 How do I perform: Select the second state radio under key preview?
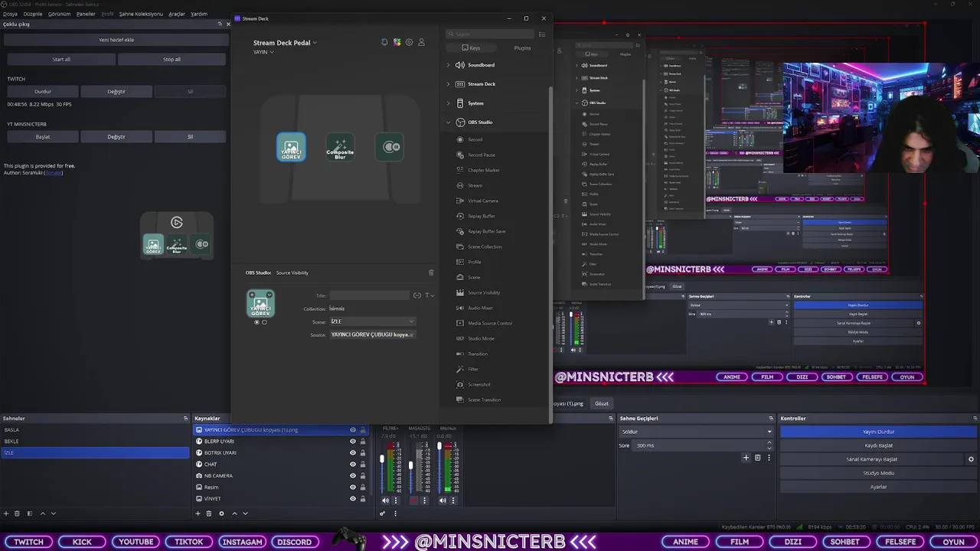[x=264, y=322]
